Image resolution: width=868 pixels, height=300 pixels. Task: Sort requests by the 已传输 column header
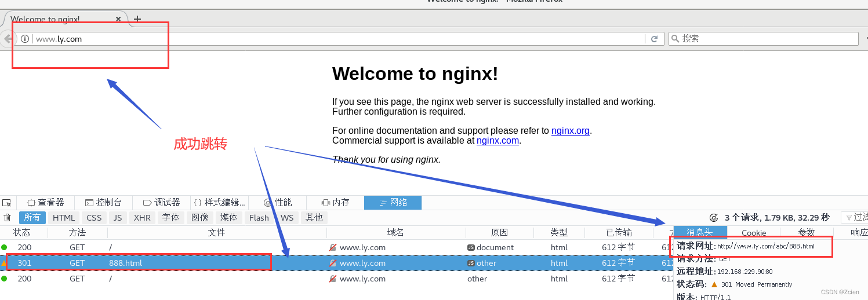(619, 232)
